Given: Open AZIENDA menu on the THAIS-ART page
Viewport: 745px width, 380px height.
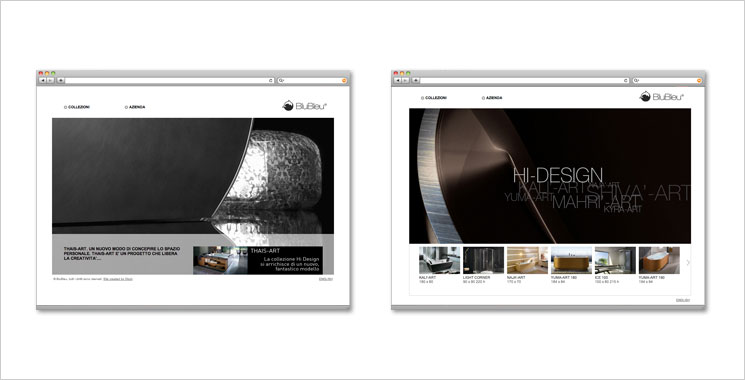Looking at the screenshot, I should tap(135, 107).
